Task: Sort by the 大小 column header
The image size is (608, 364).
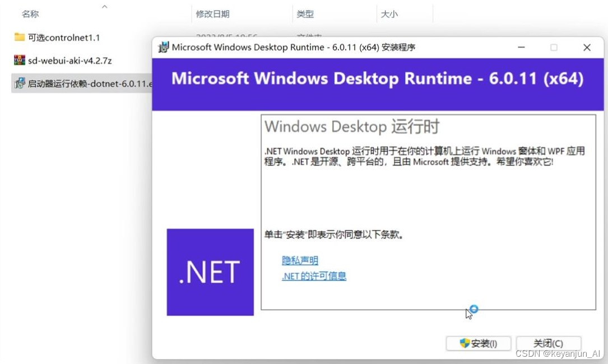Action: tap(389, 14)
